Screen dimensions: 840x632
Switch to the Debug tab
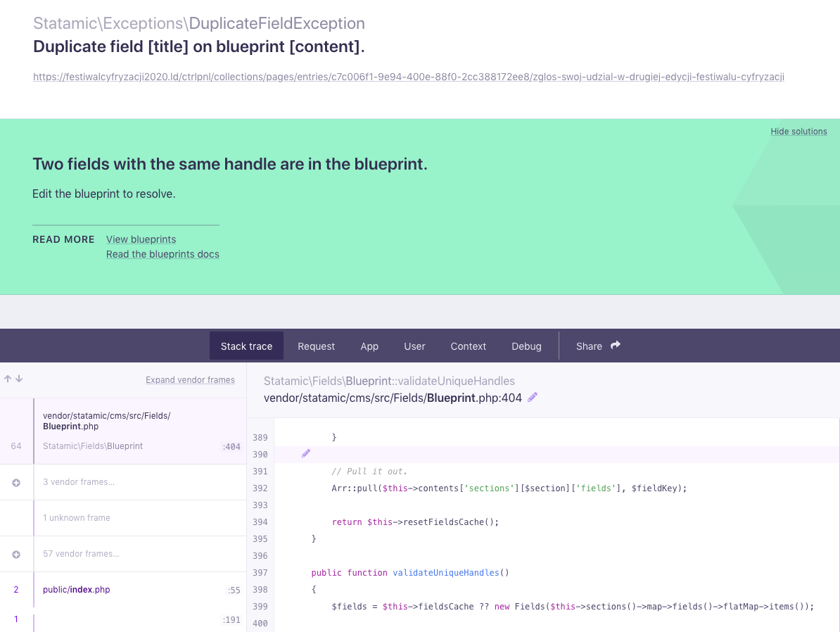coord(526,346)
